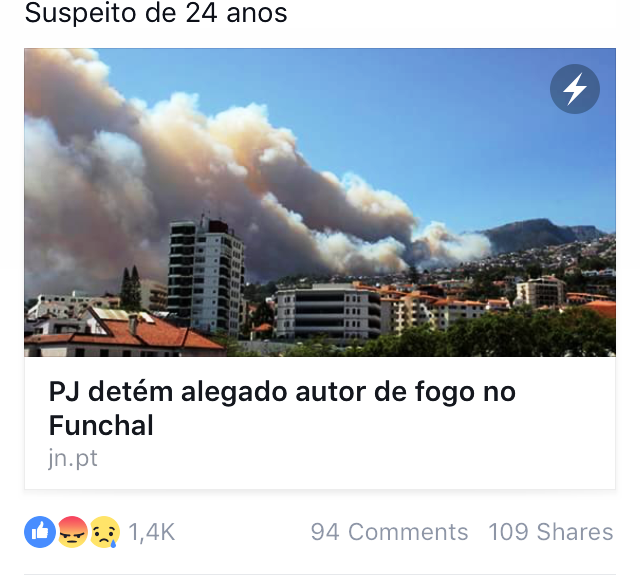Click the jn.pt source domain
The width and height of the screenshot is (640, 575).
coord(73,458)
